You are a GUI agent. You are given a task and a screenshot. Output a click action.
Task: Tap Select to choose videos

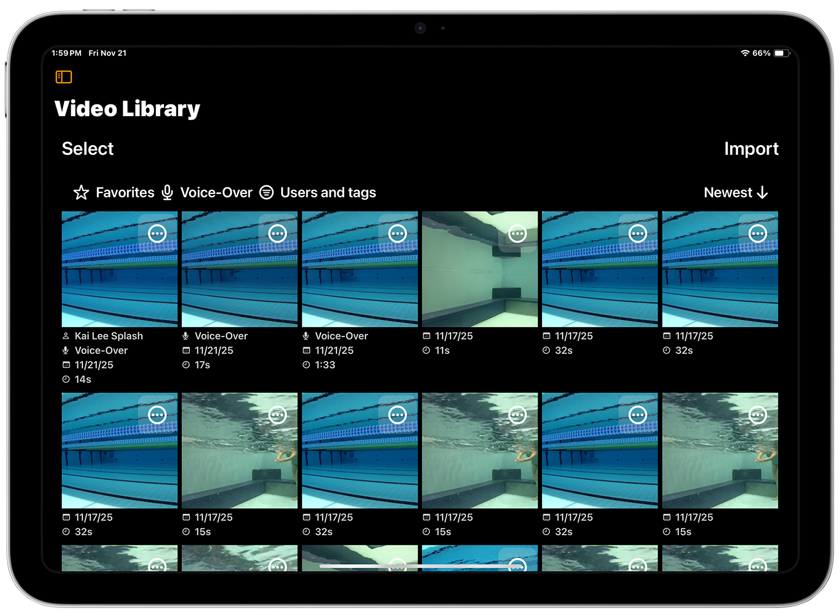tap(87, 148)
